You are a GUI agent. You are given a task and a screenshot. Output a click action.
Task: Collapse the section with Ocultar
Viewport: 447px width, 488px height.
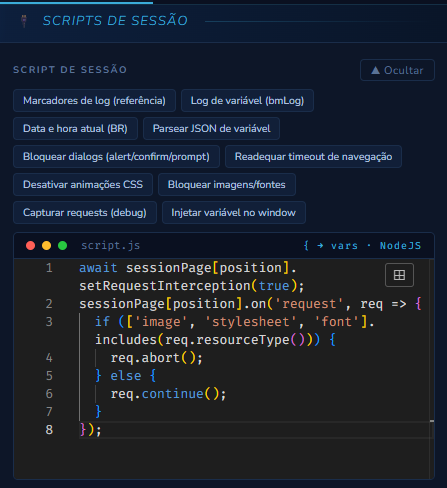click(x=397, y=70)
